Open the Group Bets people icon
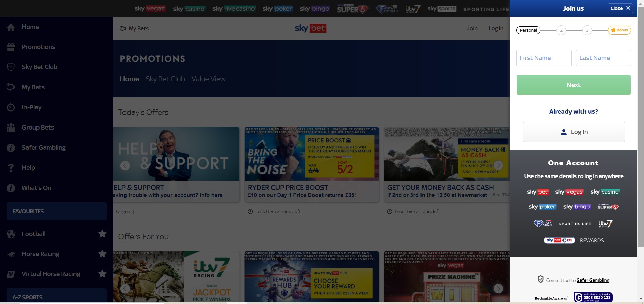The height and width of the screenshot is (304, 644). click(11, 128)
